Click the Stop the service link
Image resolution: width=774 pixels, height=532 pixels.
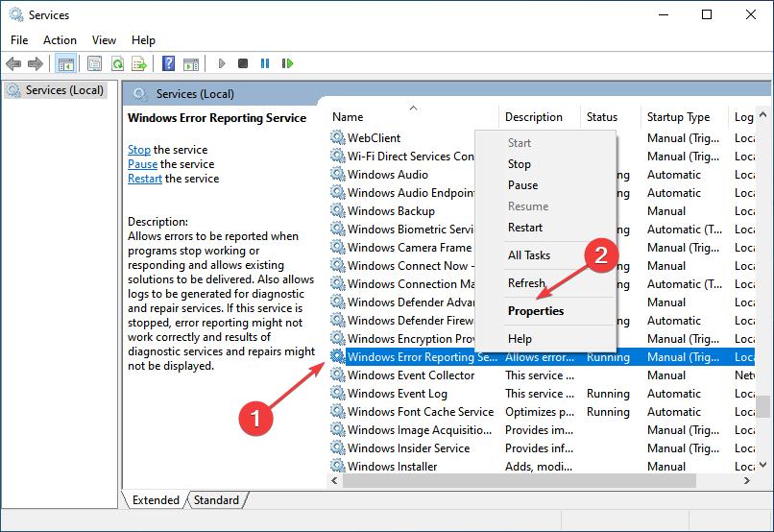[x=139, y=150]
